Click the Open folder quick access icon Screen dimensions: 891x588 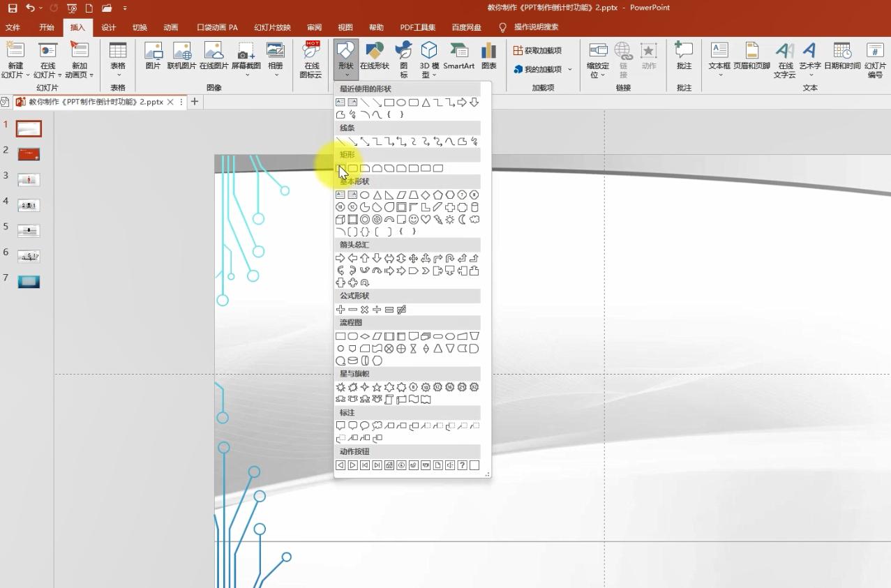(106, 8)
